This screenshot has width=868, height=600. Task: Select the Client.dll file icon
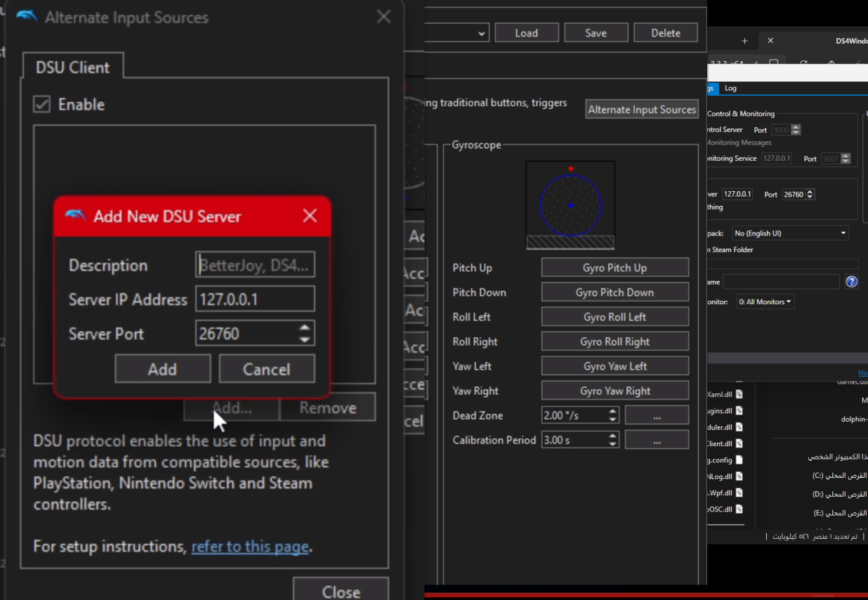739,443
